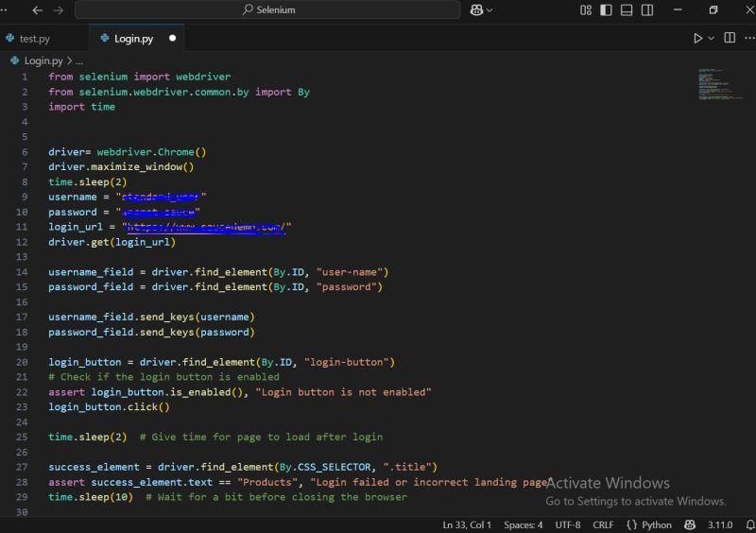756x533 pixels.
Task: Go back with the left arrow
Action: click(37, 10)
